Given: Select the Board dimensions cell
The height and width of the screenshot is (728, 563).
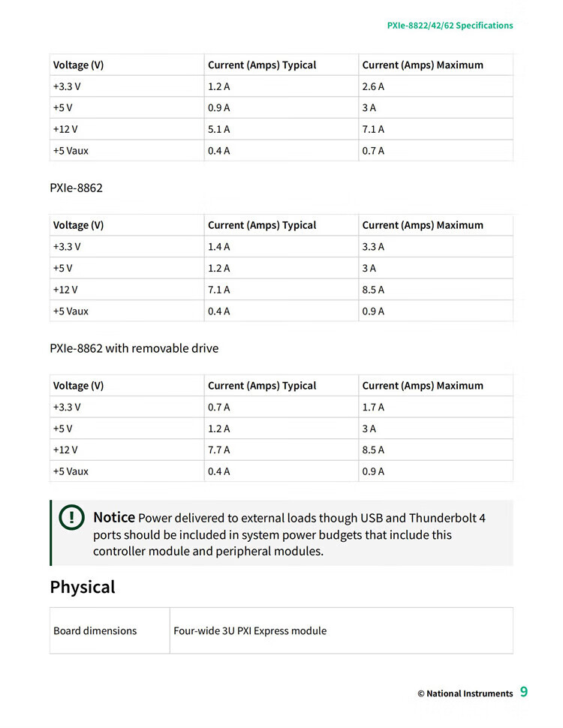Looking at the screenshot, I should pyautogui.click(x=95, y=630).
